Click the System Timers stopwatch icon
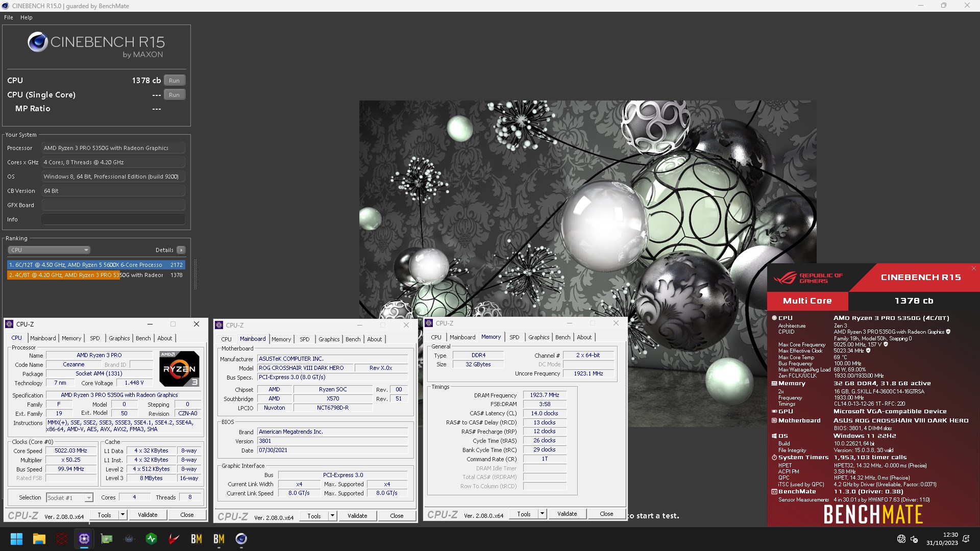The width and height of the screenshot is (980, 551). pyautogui.click(x=774, y=457)
